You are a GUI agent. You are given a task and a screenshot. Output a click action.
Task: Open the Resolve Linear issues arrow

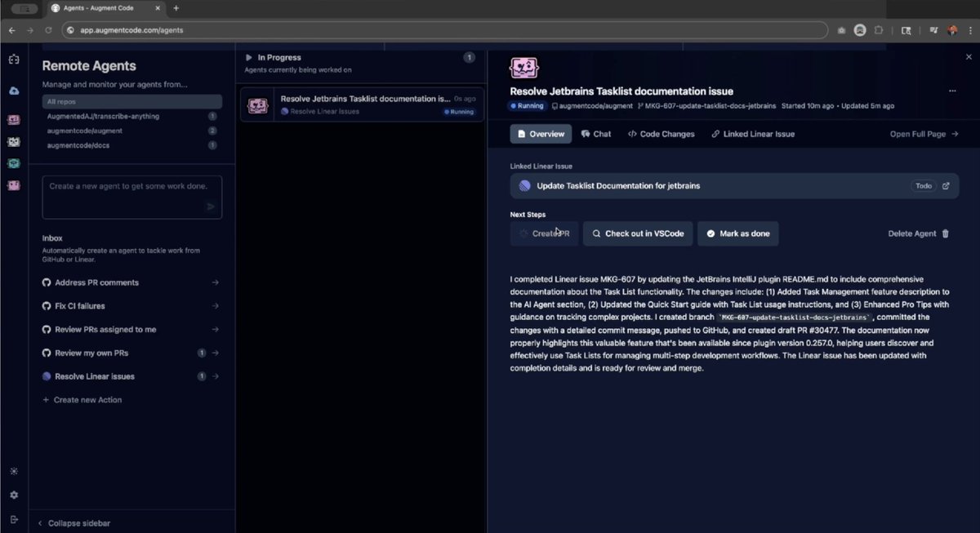[216, 376]
